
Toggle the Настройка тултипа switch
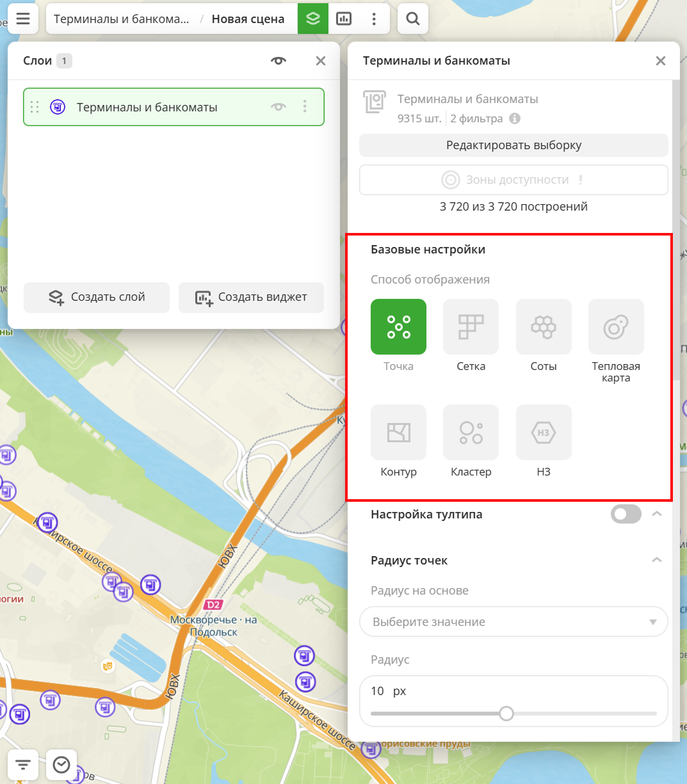tap(626, 514)
